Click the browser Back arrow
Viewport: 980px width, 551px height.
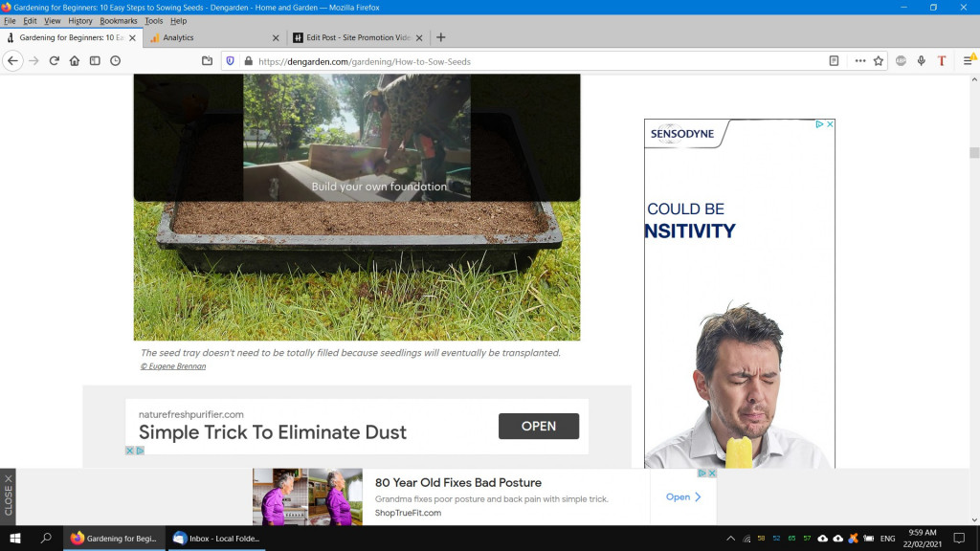click(12, 60)
